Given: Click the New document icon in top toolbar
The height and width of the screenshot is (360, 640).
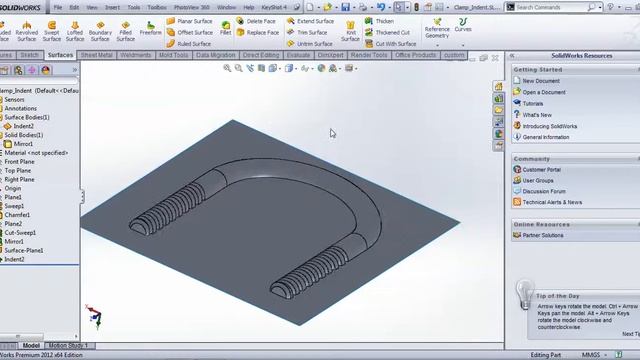Looking at the screenshot, I should point(310,7).
